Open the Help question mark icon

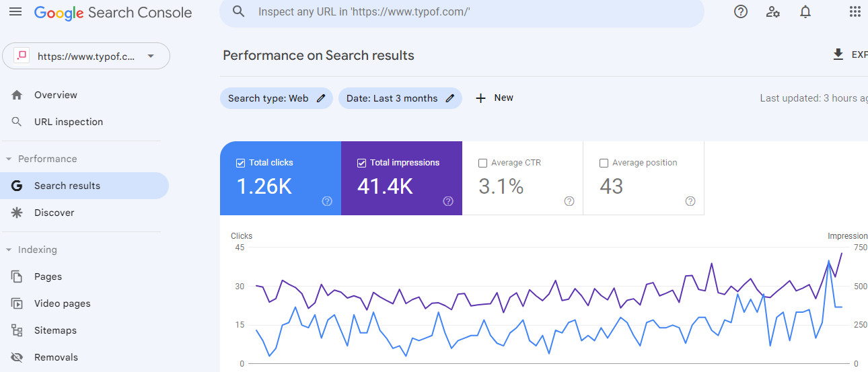[x=741, y=11]
